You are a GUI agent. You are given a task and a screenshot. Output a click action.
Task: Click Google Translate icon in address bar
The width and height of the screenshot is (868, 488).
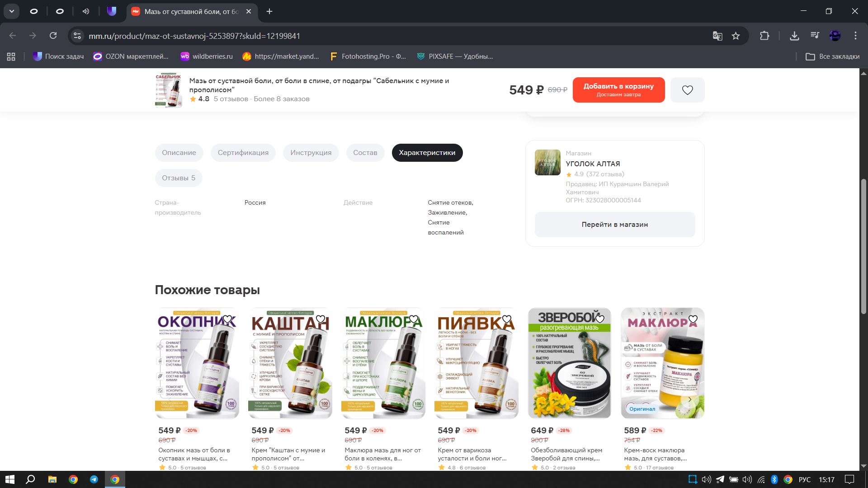(x=717, y=36)
